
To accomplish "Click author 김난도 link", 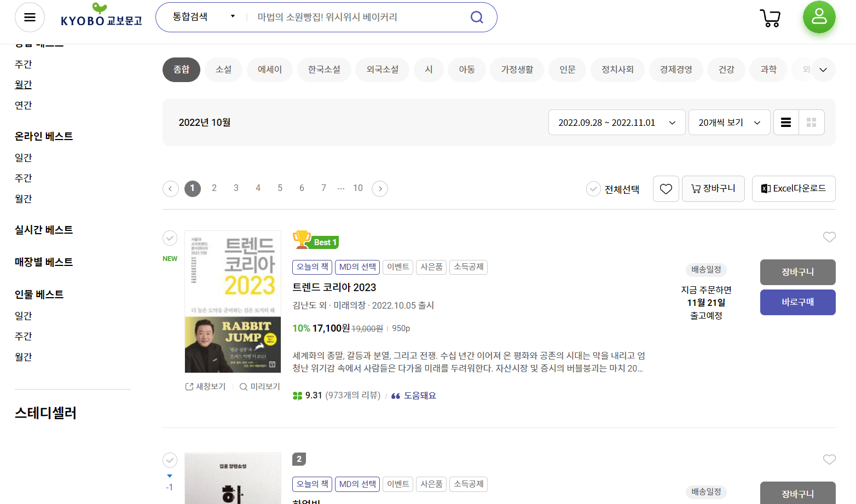I will coord(305,305).
